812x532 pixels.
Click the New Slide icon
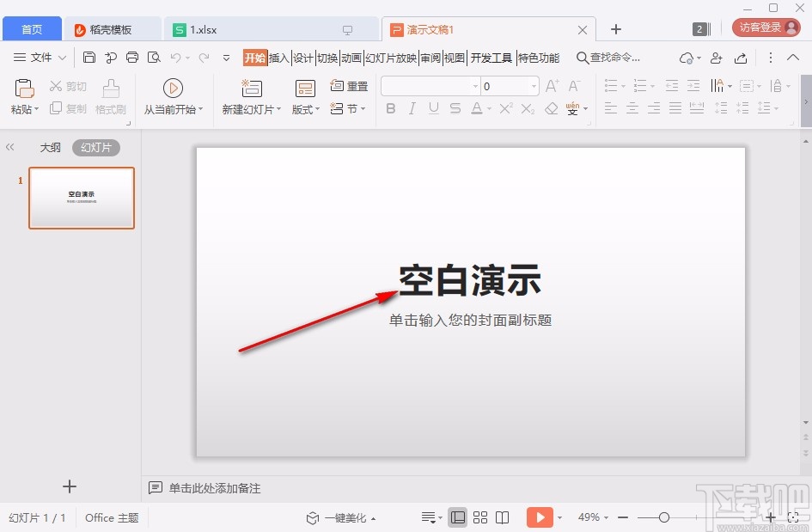[250, 89]
